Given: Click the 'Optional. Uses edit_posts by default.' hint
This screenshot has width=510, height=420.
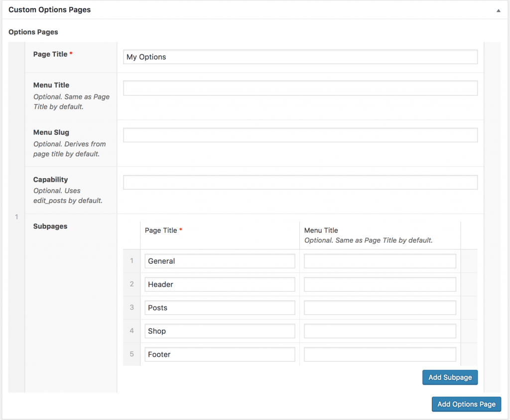Looking at the screenshot, I should (68, 196).
